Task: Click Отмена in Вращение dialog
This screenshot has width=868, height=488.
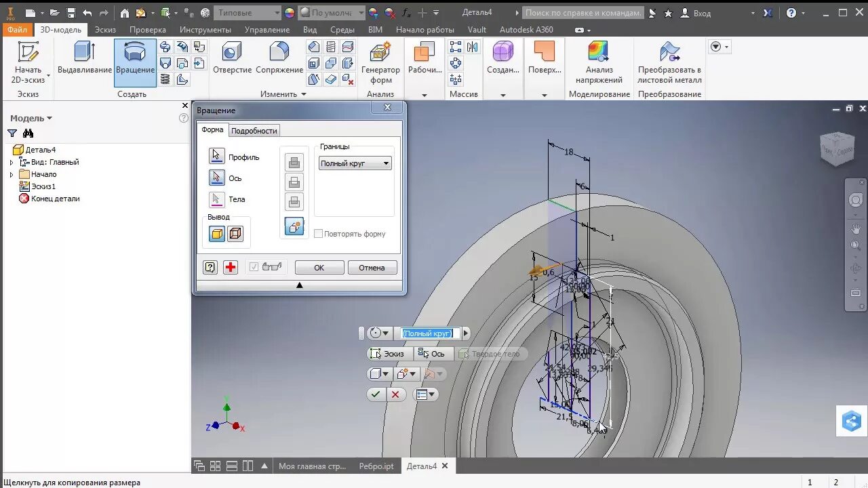Action: click(x=372, y=268)
